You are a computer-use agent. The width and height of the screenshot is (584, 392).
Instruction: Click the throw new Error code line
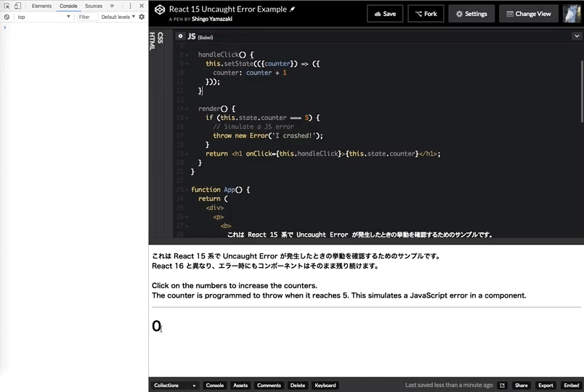pos(268,136)
